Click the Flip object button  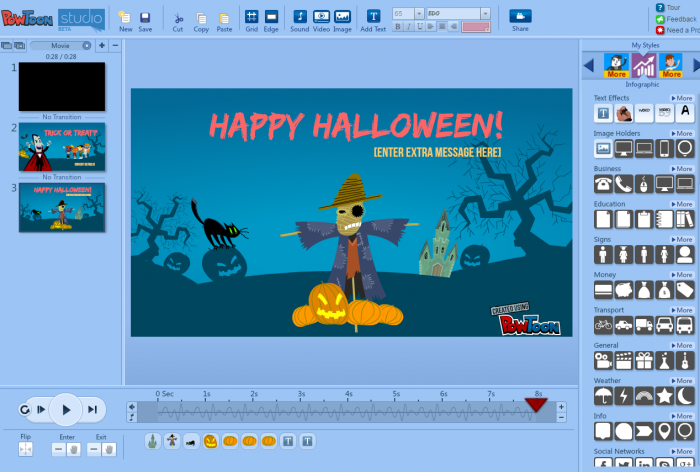click(x=25, y=449)
